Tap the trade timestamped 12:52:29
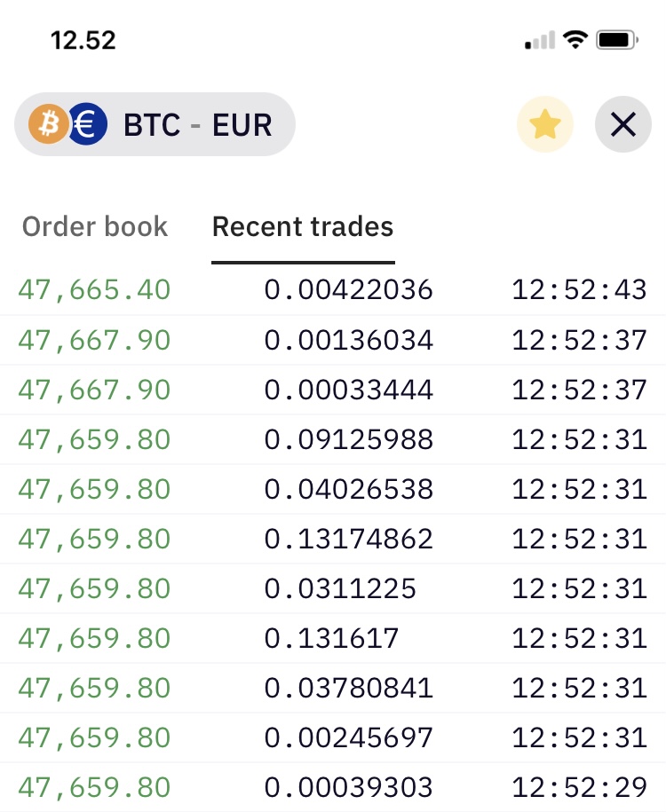This screenshot has height=812, width=666. pos(333,787)
